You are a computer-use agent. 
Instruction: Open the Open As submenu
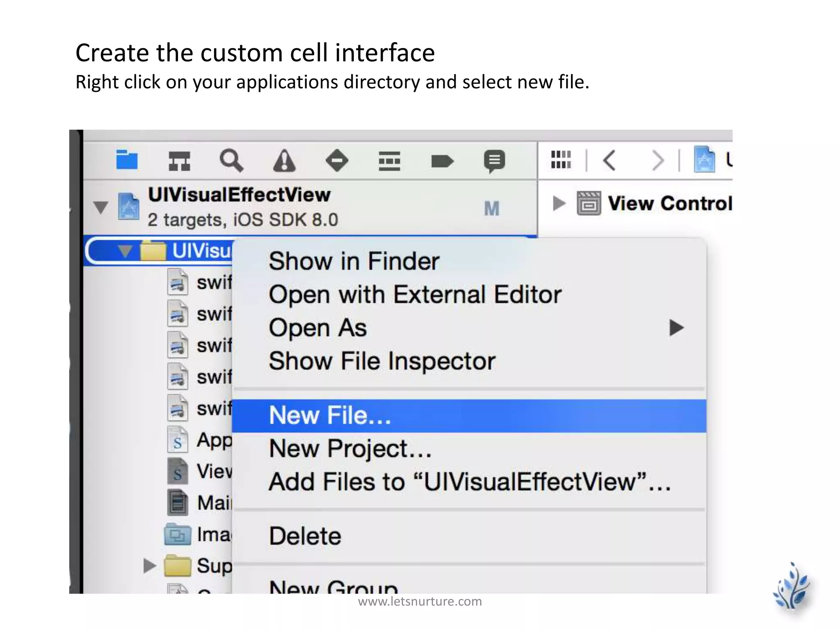click(317, 328)
